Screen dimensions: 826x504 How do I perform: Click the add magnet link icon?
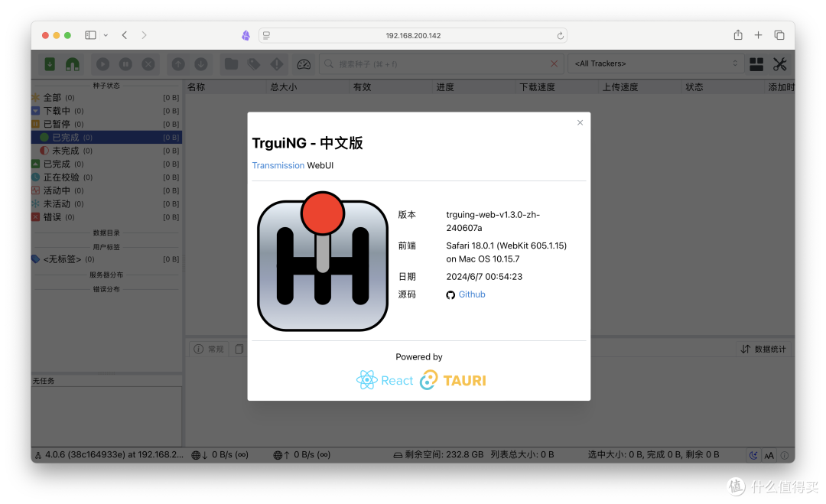tap(72, 64)
